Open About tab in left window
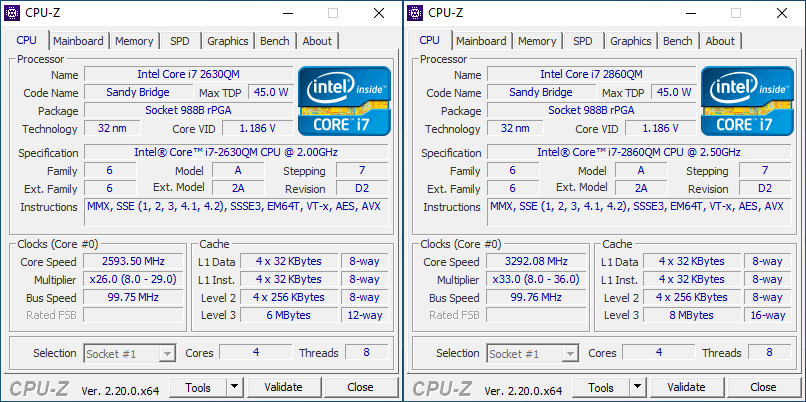Screen dimensions: 806x402 pyautogui.click(x=317, y=41)
